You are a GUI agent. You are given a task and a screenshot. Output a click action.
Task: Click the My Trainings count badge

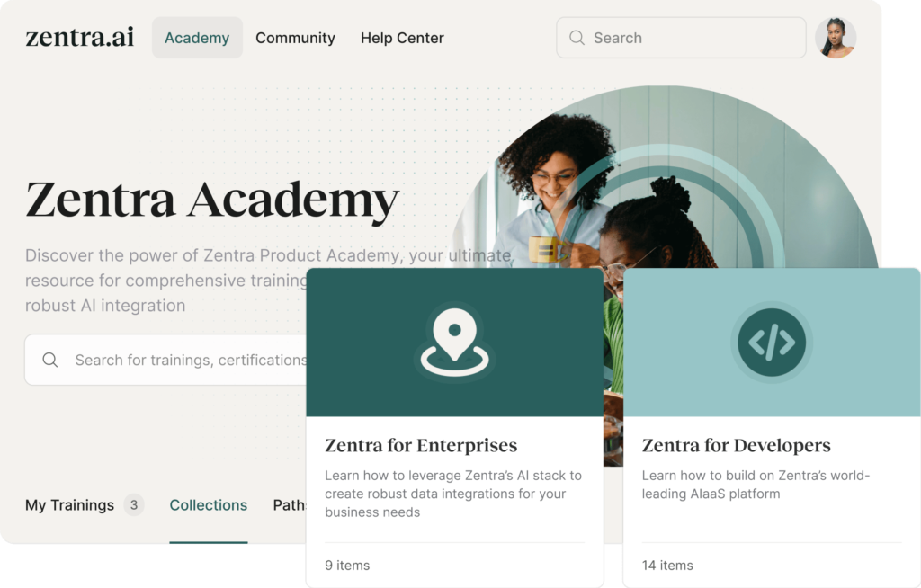134,504
